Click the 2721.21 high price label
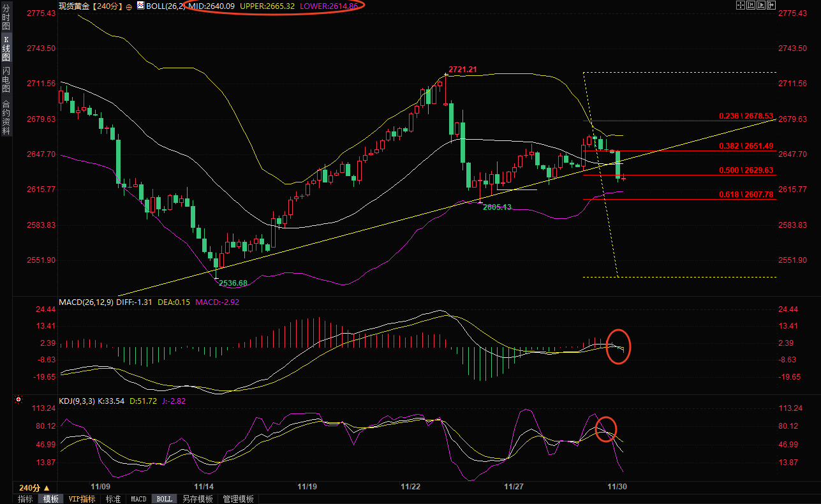Image resolution: width=821 pixels, height=504 pixels. 463,69
